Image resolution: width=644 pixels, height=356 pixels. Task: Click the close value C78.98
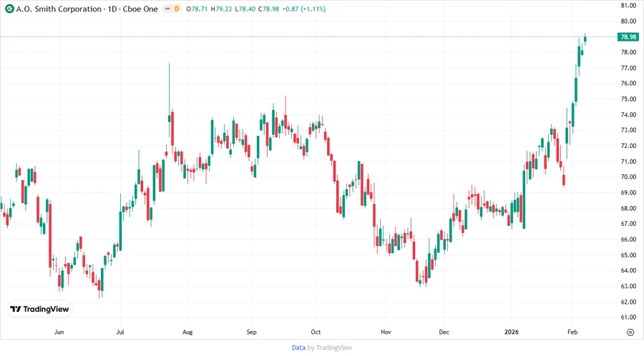coord(268,9)
